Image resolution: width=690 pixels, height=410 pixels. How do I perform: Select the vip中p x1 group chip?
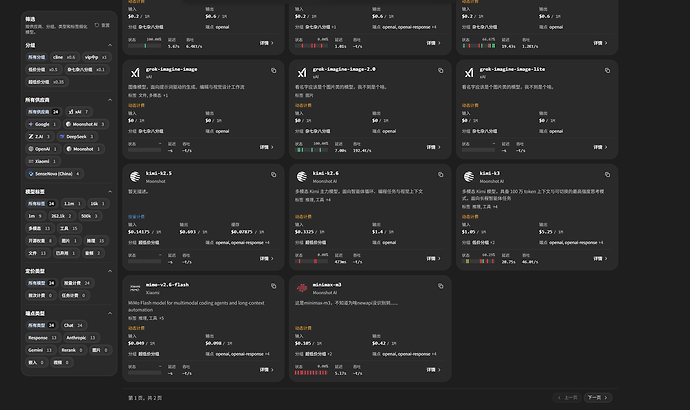pyautogui.click(x=95, y=57)
